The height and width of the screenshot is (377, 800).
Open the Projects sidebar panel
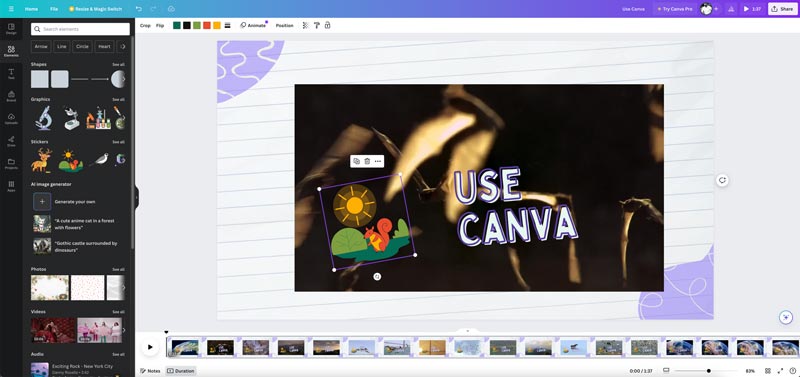click(11, 163)
